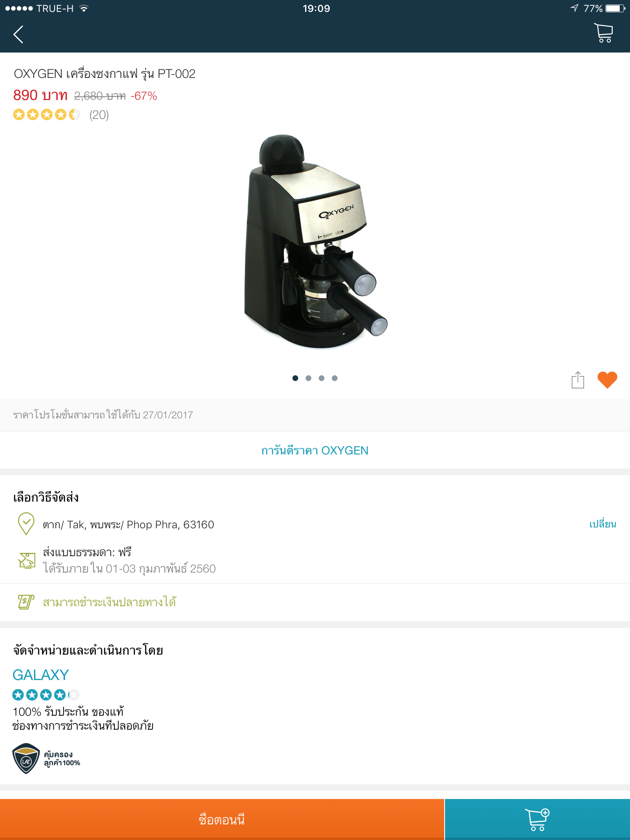The width and height of the screenshot is (630, 840).
Task: Tap the orange ซื้อตอนนี้ buy now button
Action: tap(222, 819)
